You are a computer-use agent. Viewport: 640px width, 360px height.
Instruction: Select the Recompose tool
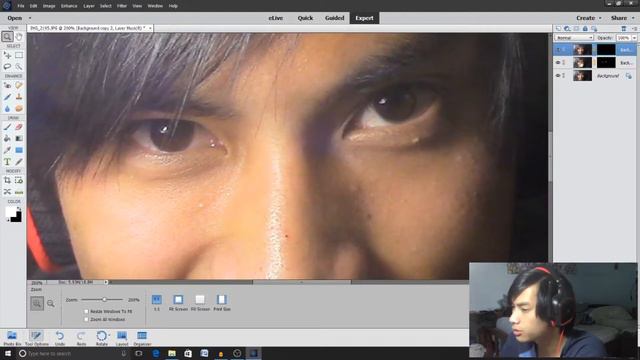tap(19, 180)
